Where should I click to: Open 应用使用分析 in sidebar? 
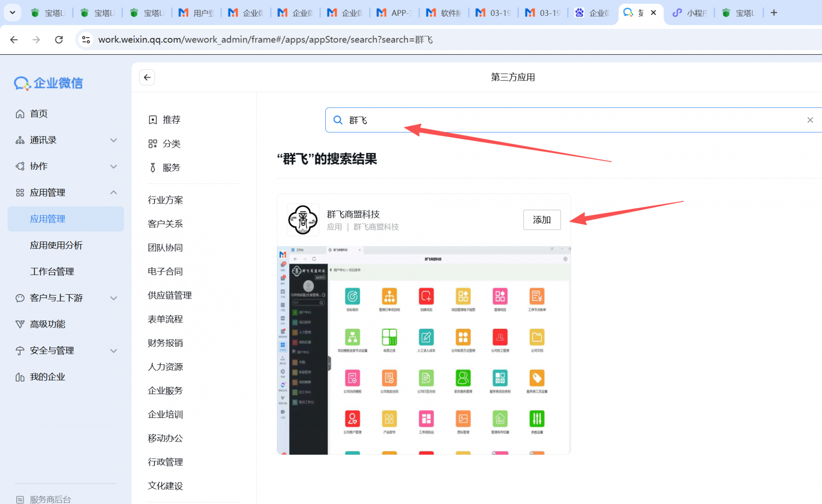56,245
